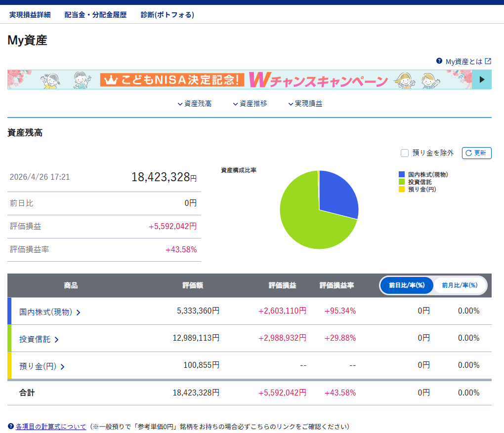Open the 配当金・分配金履歴 tab

point(95,15)
